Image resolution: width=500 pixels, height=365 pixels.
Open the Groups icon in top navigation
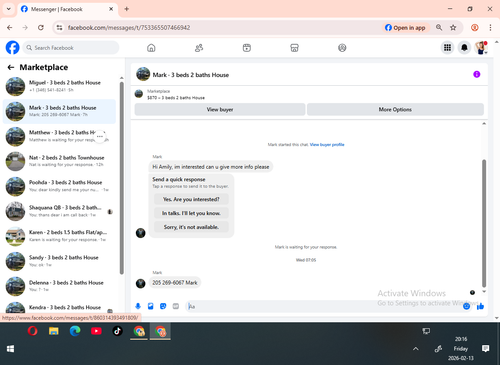tap(342, 48)
